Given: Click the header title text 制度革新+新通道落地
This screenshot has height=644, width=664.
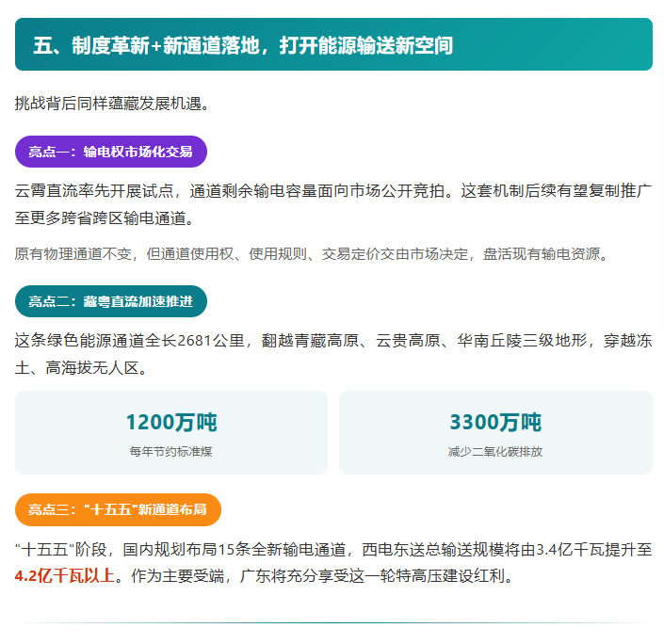Looking at the screenshot, I should 166,45.
